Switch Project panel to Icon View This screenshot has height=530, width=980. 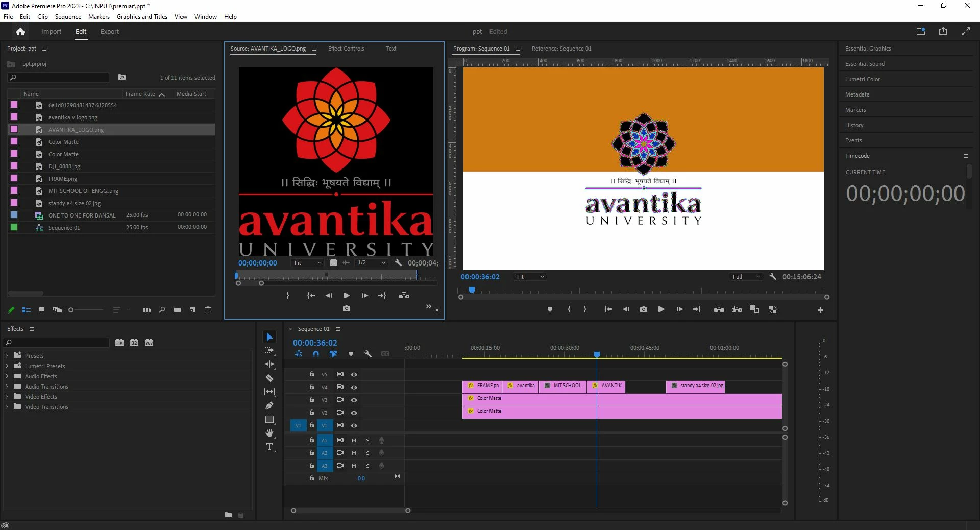(42, 309)
